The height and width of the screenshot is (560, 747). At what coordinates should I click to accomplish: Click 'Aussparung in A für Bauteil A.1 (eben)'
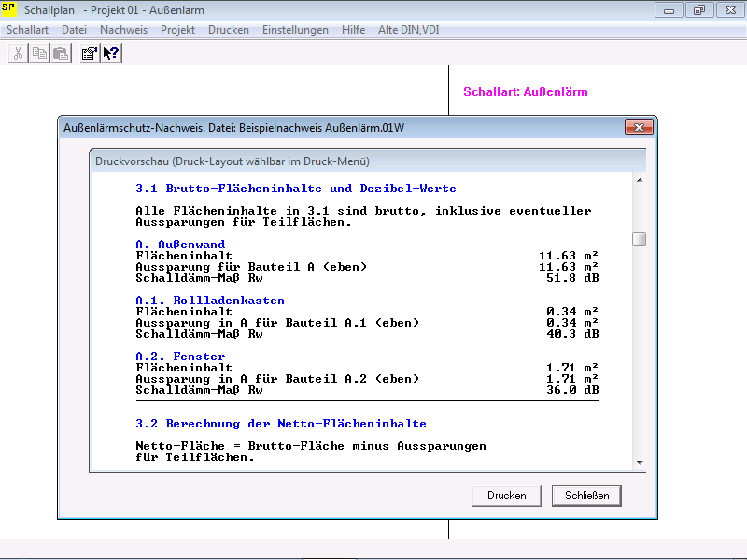pos(277,323)
